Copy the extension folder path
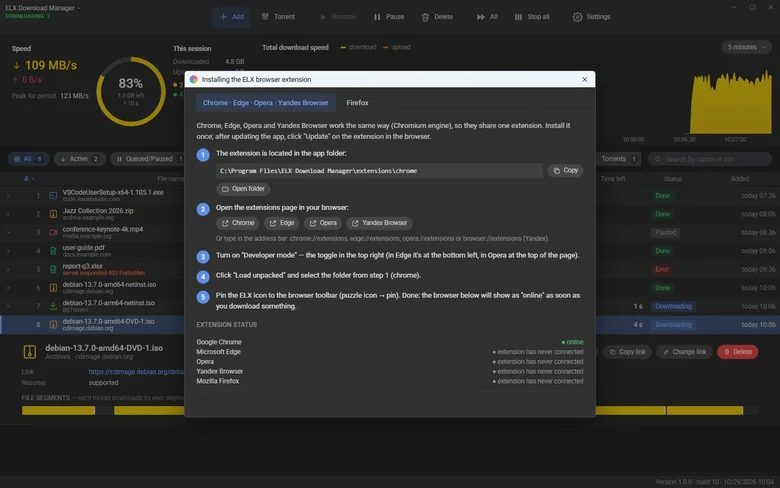The image size is (780, 488). 566,171
